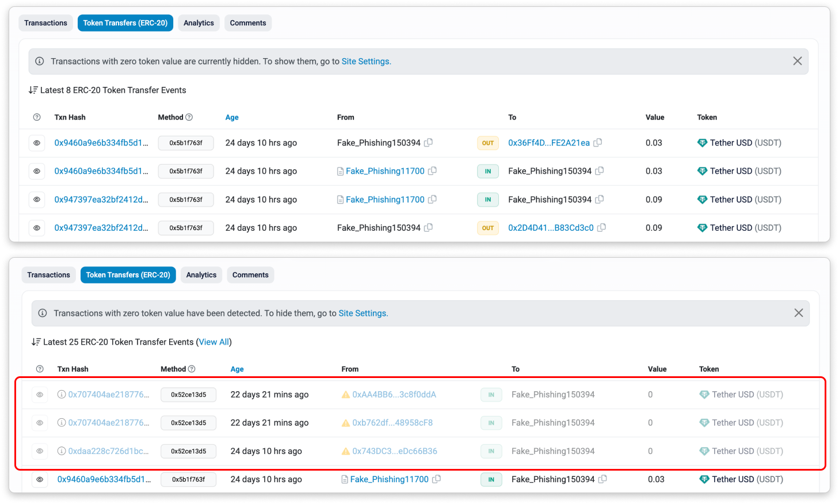Open Transactions tab above the "currently hidden" notice
This screenshot has width=839, height=504.
(45, 23)
